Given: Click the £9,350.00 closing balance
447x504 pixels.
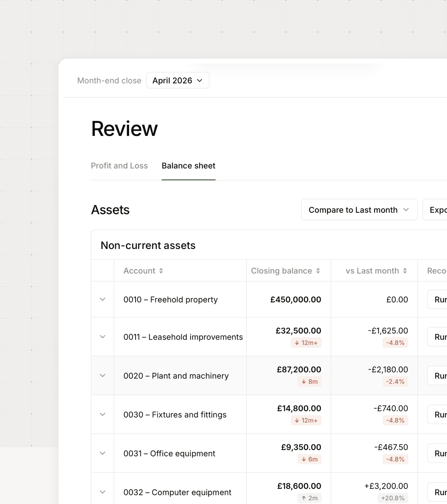Looking at the screenshot, I should pyautogui.click(x=301, y=447).
